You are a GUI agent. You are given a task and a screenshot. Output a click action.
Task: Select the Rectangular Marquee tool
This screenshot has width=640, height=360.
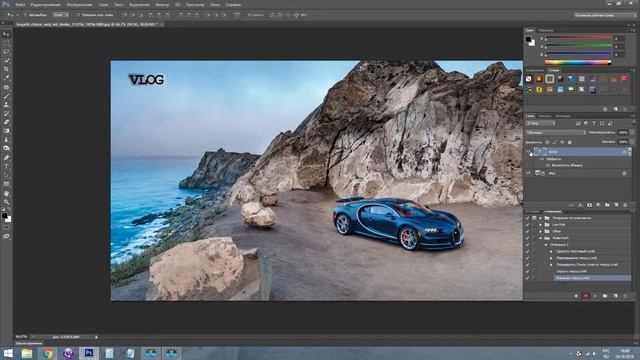point(6,43)
